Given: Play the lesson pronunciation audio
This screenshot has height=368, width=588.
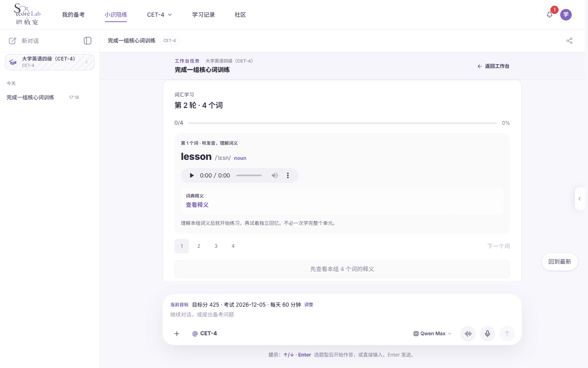Looking at the screenshot, I should 192,175.
